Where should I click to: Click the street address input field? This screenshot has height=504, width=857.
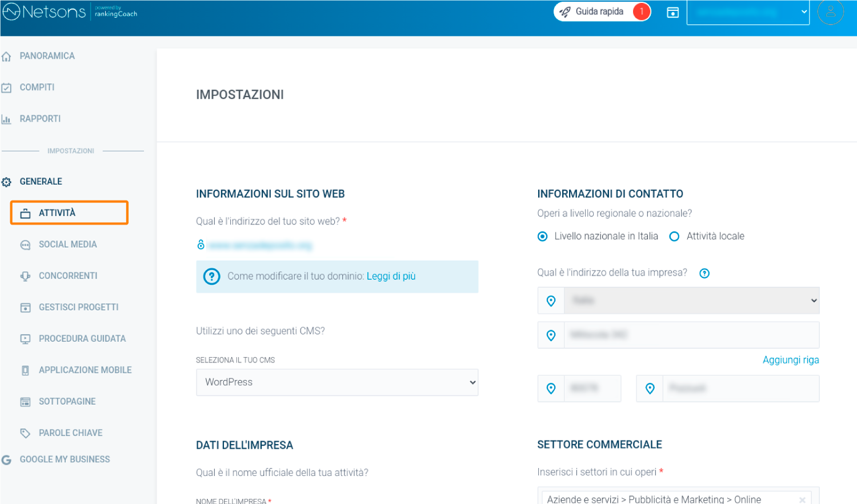[691, 335]
